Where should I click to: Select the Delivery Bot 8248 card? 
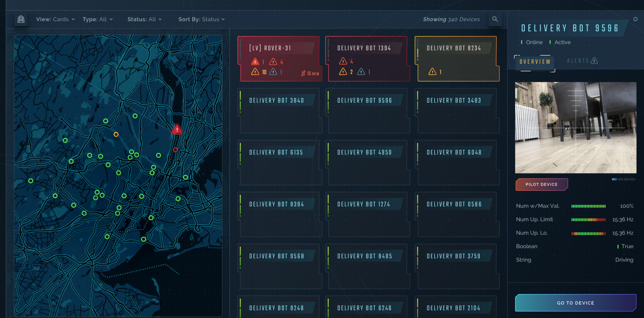[x=280, y=307]
